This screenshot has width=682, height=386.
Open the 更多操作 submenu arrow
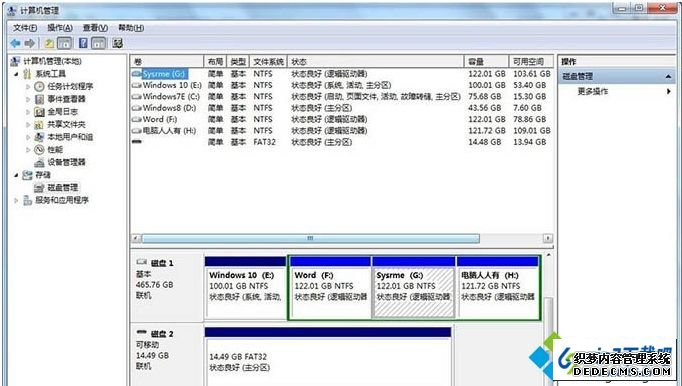669,91
